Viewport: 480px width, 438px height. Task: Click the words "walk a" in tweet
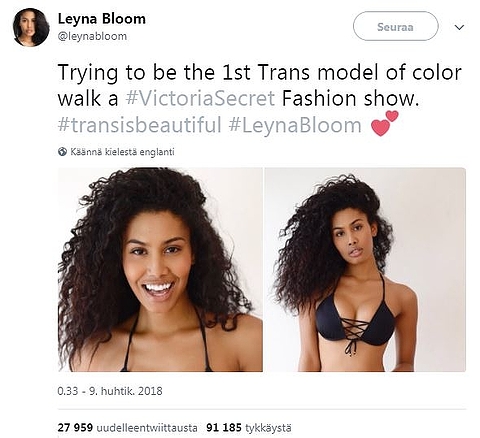coord(88,99)
